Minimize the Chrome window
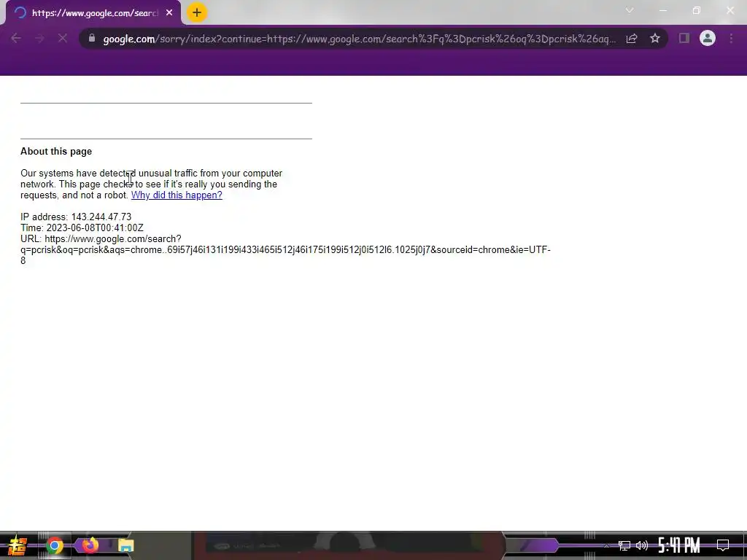The height and width of the screenshot is (560, 747). (663, 10)
